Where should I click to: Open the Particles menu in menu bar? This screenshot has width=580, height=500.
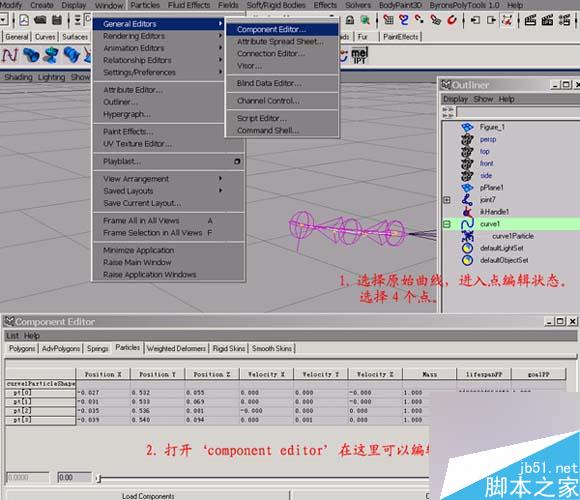[x=145, y=5]
